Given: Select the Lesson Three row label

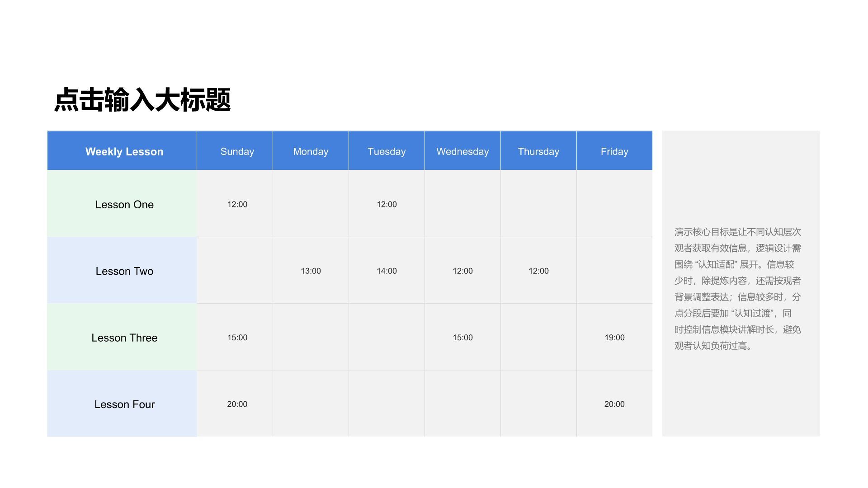Looking at the screenshot, I should pyautogui.click(x=124, y=338).
